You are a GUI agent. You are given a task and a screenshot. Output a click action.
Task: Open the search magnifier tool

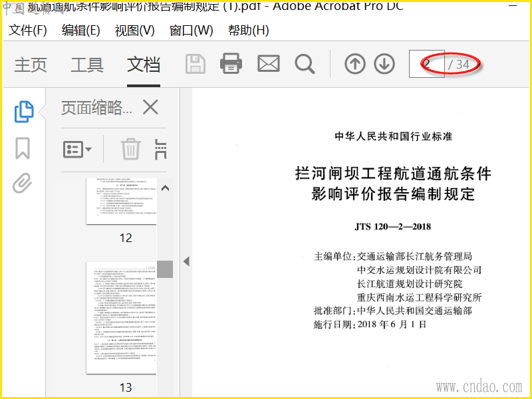305,64
